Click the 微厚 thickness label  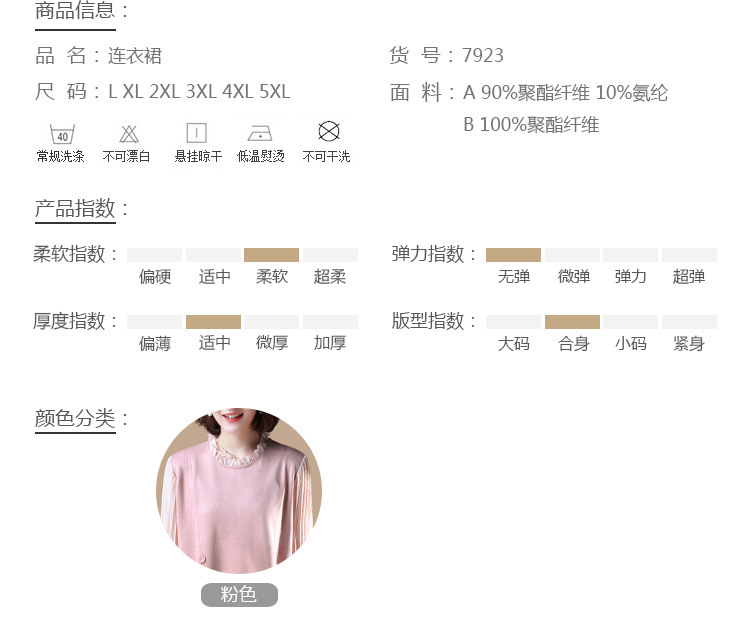pyautogui.click(x=272, y=343)
